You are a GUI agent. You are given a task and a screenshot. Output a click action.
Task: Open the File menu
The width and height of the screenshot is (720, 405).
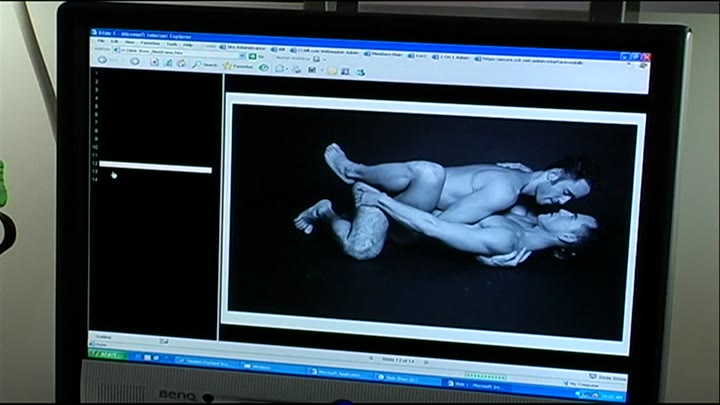(x=100, y=42)
